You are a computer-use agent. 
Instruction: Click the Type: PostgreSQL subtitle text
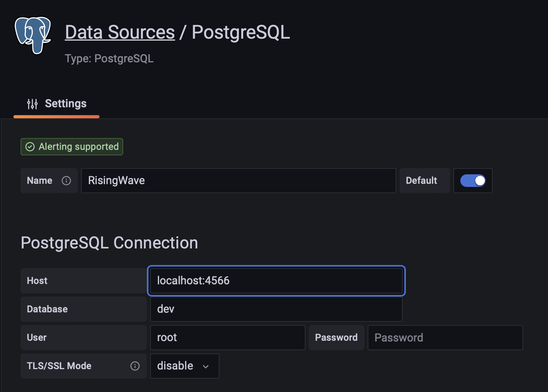point(109,59)
